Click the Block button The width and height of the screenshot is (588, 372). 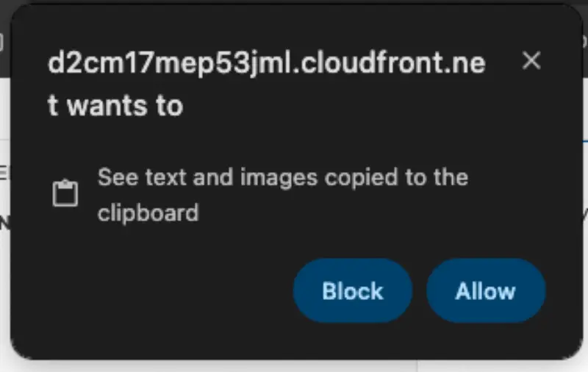pos(353,290)
